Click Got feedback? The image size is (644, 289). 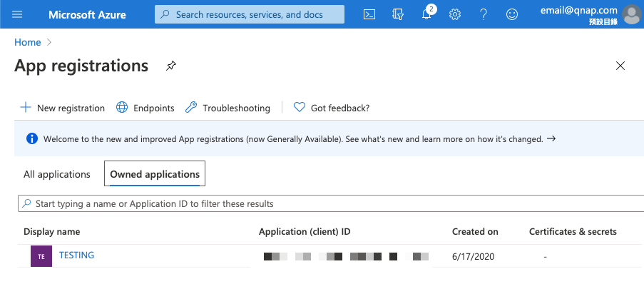point(332,108)
